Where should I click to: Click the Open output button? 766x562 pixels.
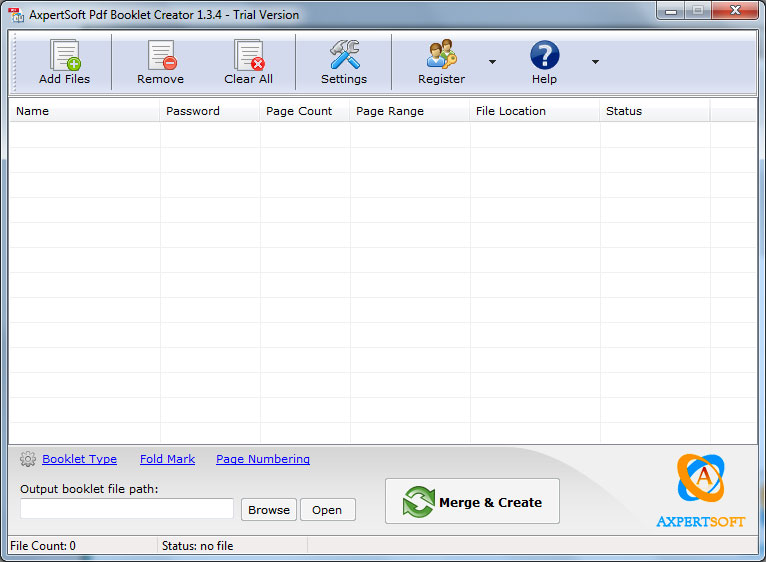327,510
